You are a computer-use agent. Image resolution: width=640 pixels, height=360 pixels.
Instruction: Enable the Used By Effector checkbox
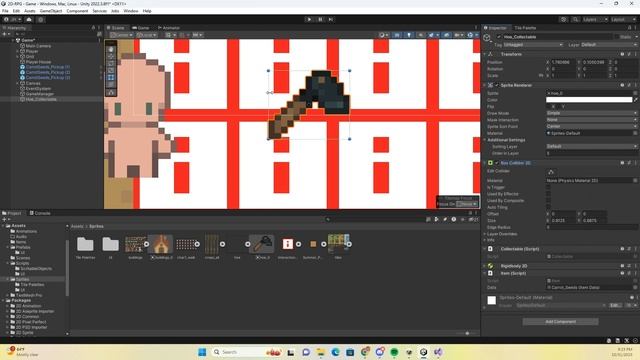coord(548,194)
